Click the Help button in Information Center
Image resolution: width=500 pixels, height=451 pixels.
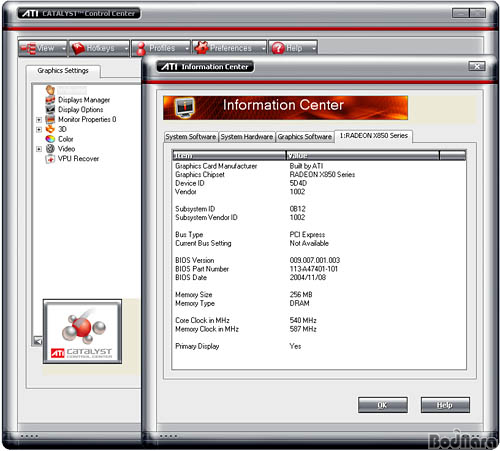pos(445,405)
